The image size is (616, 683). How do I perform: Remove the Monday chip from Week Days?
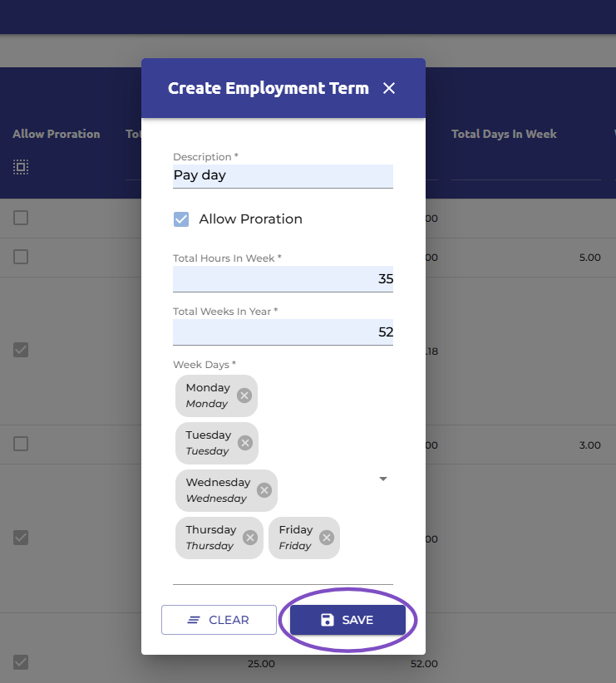point(244,396)
